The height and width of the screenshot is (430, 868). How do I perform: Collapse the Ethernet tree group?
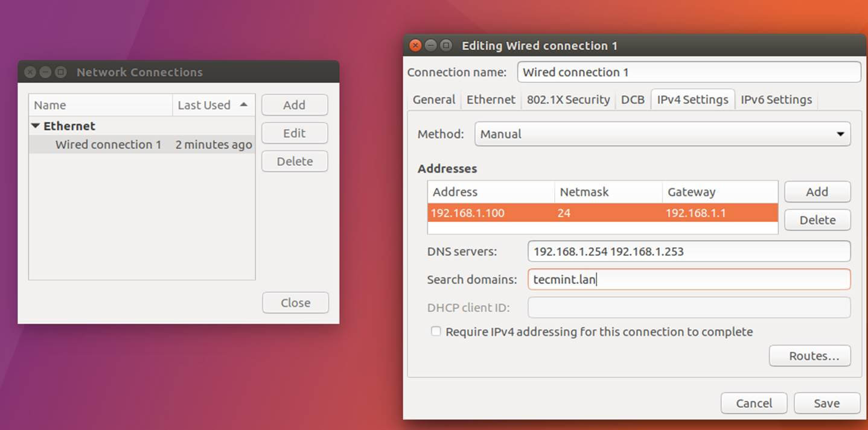(36, 126)
